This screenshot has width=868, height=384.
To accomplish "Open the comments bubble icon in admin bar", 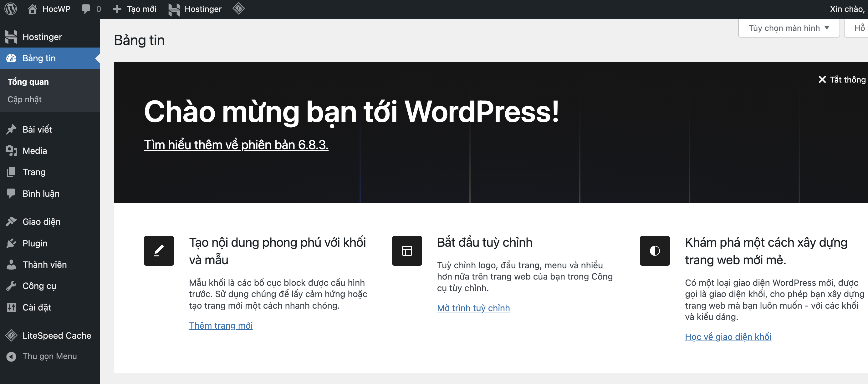I will (86, 9).
